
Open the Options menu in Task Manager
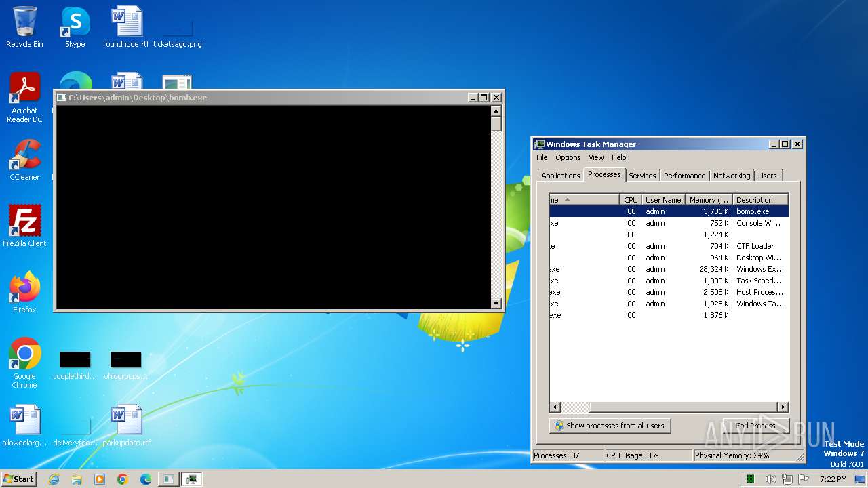tap(568, 157)
